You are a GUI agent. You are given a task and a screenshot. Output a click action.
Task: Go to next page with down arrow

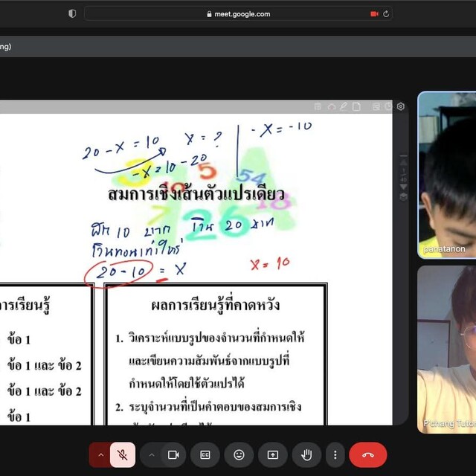pyautogui.click(x=403, y=187)
